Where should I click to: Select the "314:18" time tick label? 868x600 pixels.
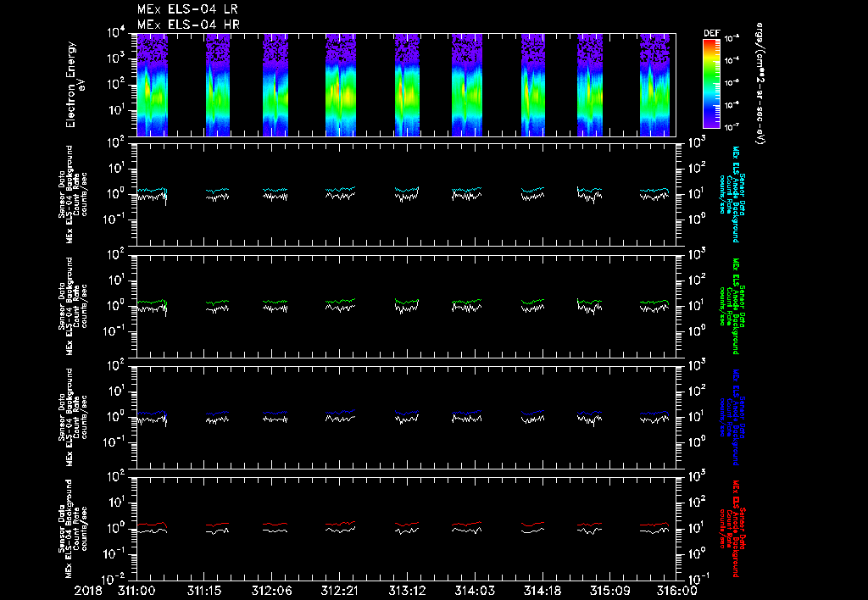[x=542, y=592]
